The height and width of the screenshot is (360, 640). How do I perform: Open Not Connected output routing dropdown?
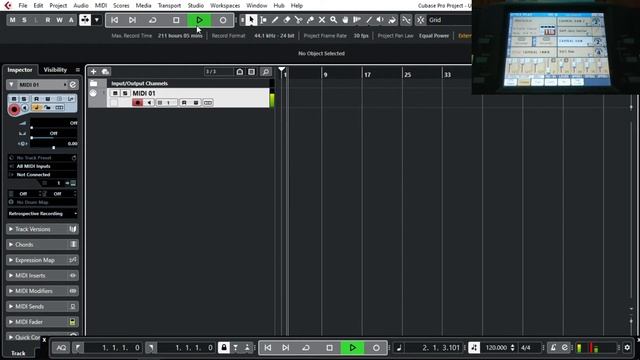(42, 175)
